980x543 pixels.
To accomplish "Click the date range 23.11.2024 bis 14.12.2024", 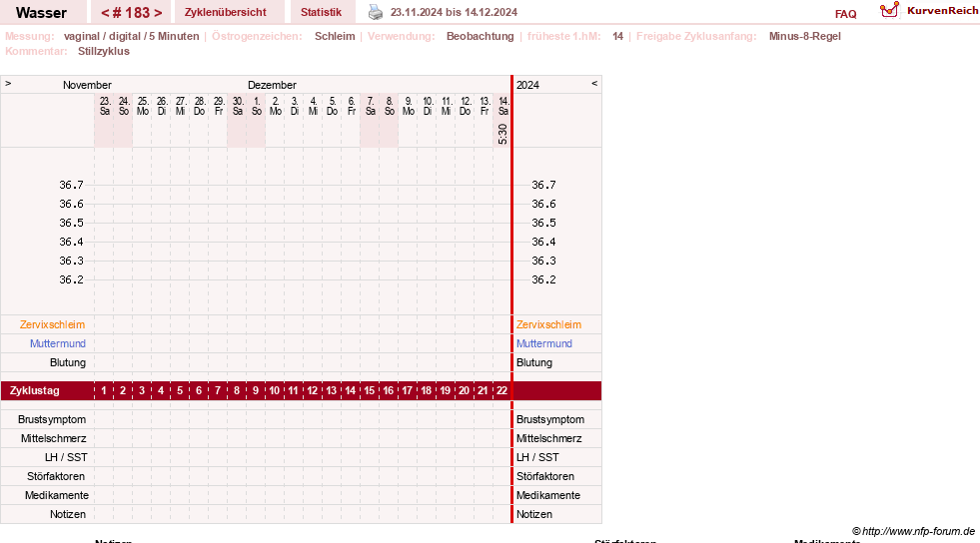I will (454, 12).
